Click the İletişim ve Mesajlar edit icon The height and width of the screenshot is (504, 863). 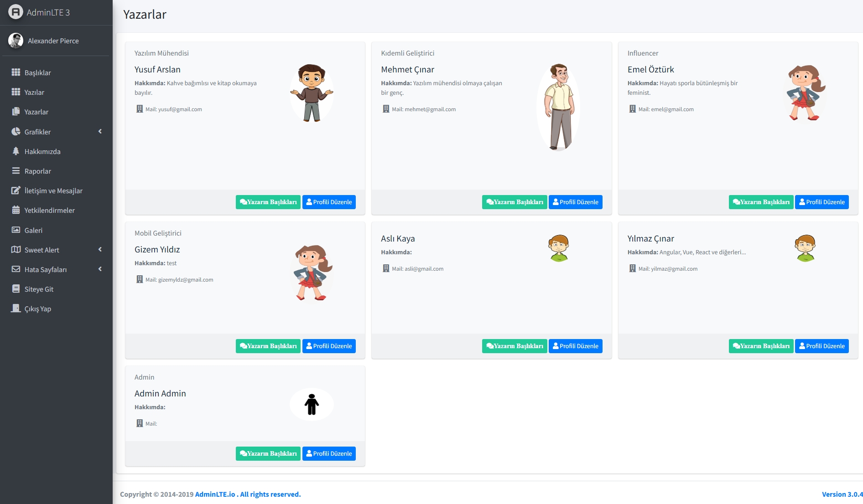click(x=16, y=190)
